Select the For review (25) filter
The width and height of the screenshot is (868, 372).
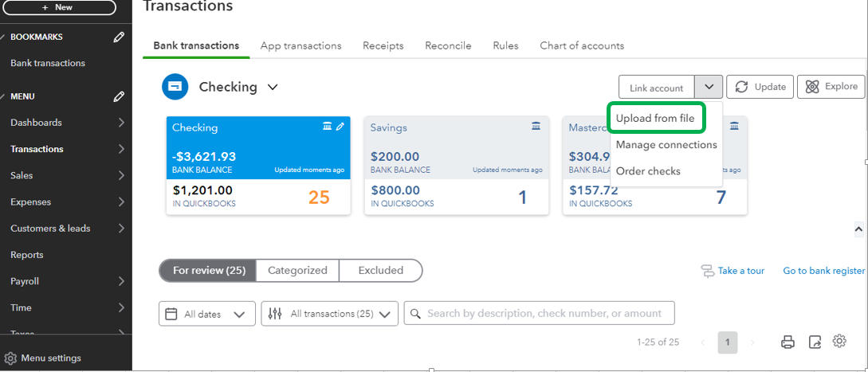coord(208,270)
